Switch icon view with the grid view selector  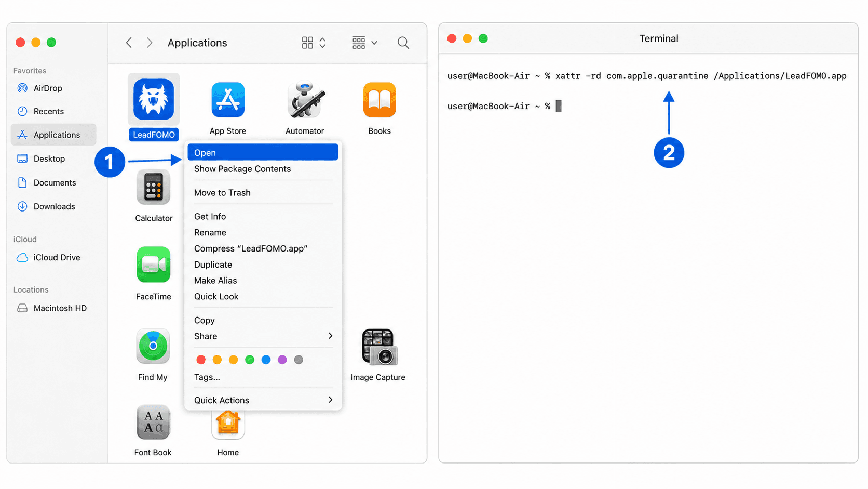tap(314, 43)
